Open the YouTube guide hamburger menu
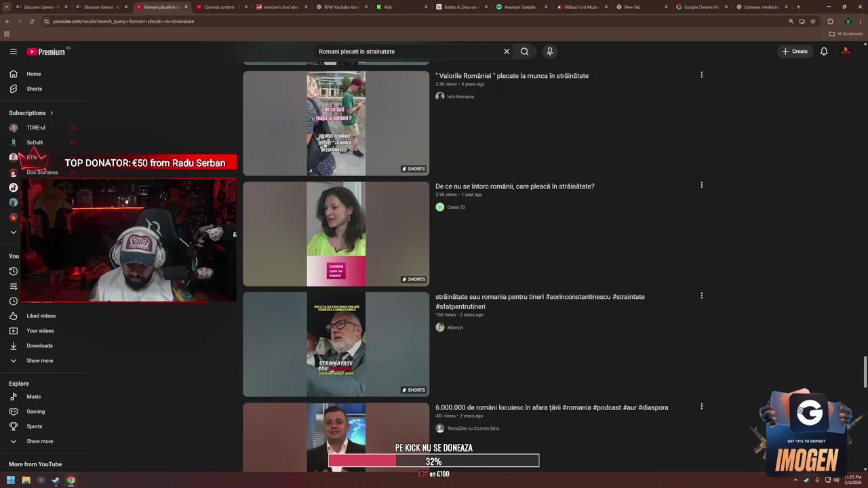 [x=13, y=52]
